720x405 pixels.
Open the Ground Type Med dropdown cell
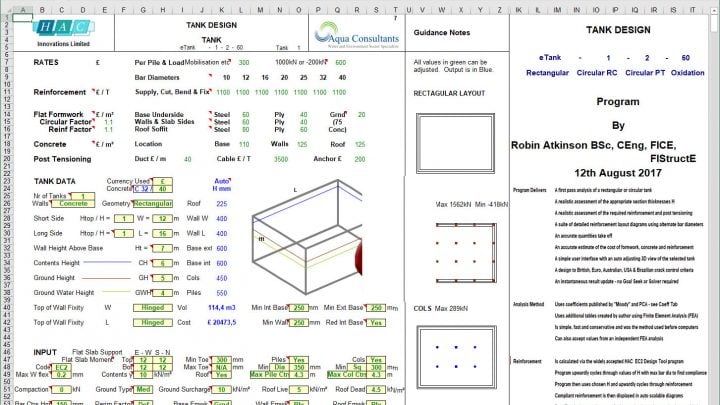click(143, 389)
